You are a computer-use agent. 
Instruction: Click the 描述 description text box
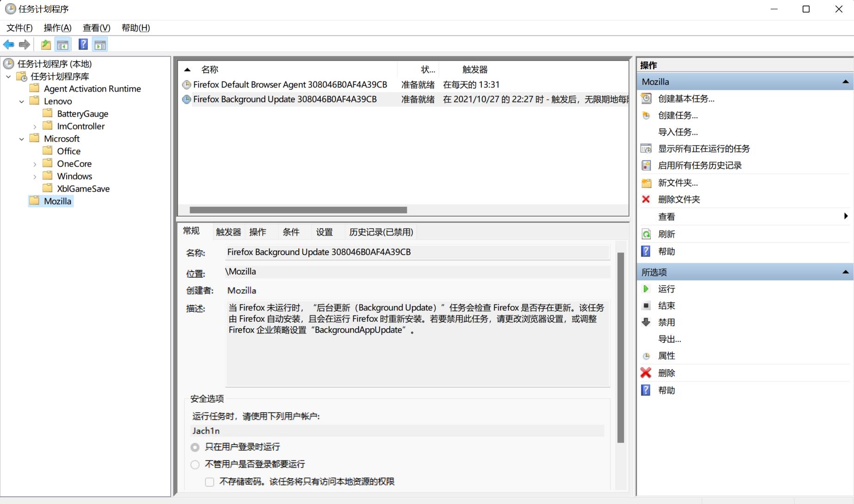pyautogui.click(x=418, y=343)
